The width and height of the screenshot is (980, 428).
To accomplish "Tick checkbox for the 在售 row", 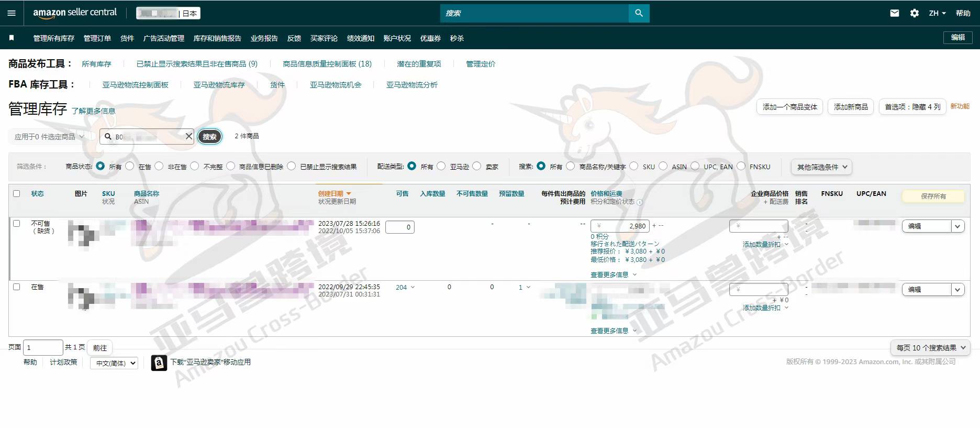I will pyautogui.click(x=16, y=287).
